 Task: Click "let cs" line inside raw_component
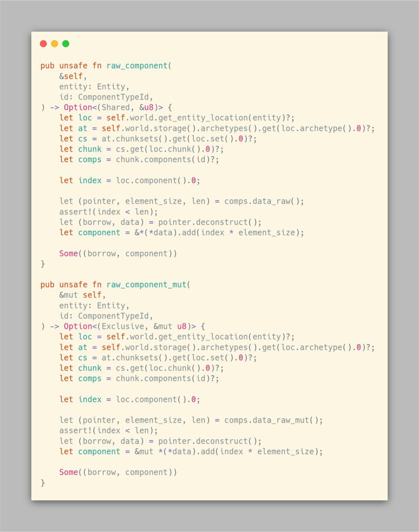(158, 139)
